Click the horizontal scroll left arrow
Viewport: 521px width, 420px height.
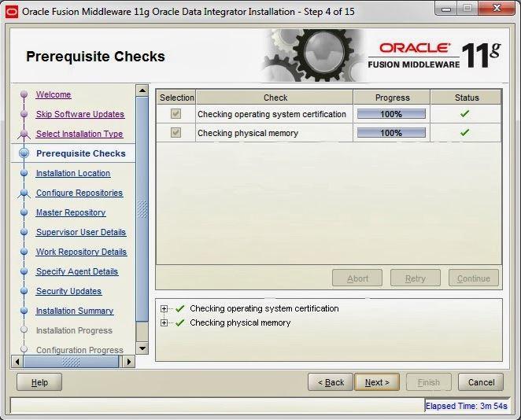tap(17, 361)
